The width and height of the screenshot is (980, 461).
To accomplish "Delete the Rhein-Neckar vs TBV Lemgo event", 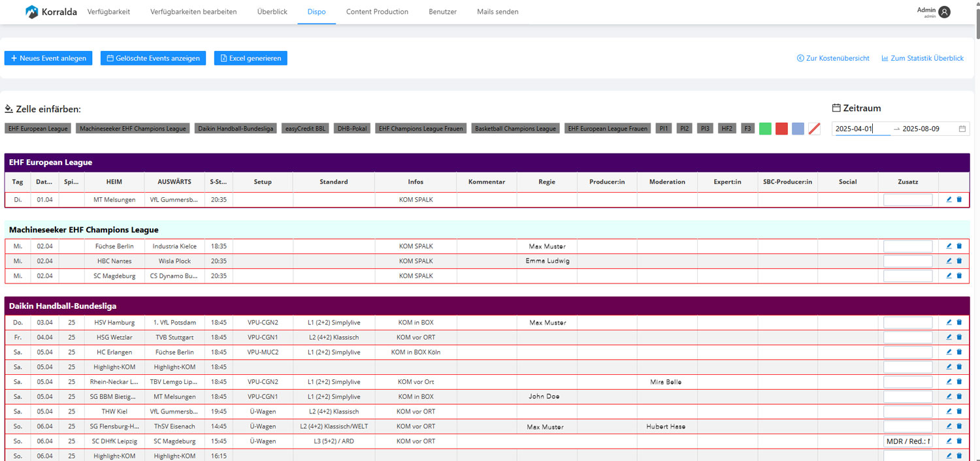I will pyautogui.click(x=959, y=382).
